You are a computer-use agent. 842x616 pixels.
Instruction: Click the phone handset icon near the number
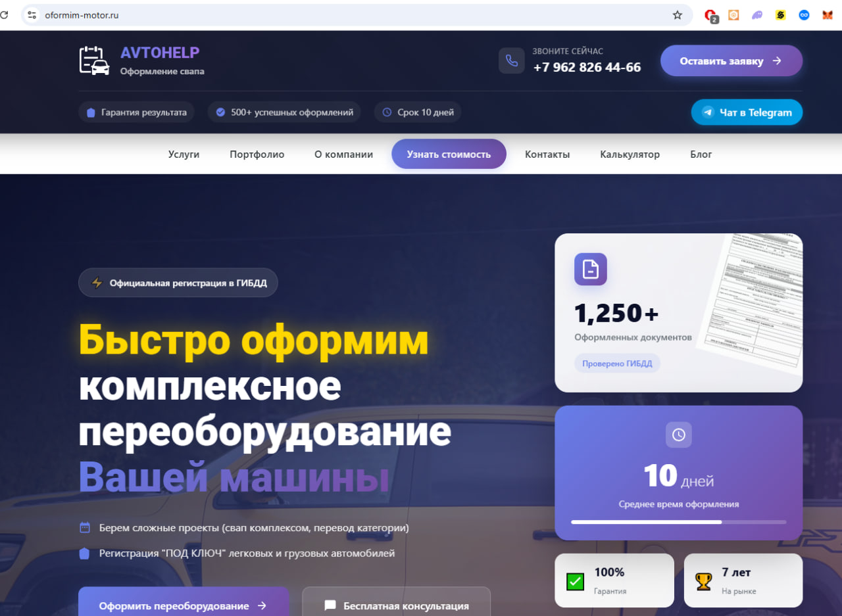(x=512, y=60)
